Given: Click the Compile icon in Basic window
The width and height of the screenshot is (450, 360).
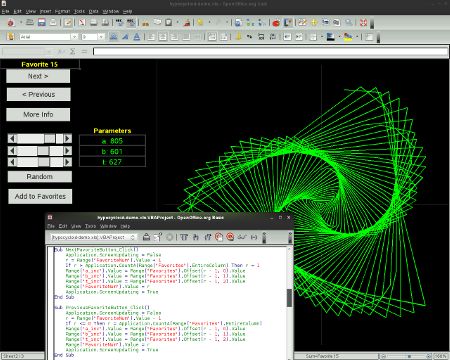Looking at the screenshot, I should pos(146,237).
